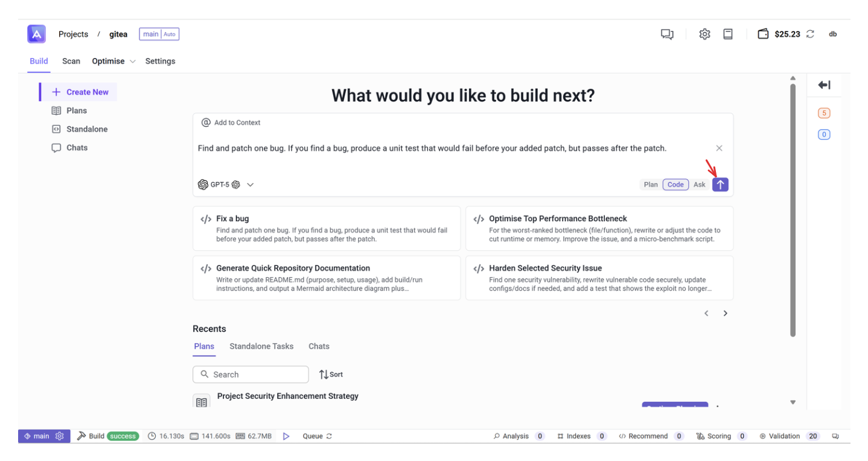
Task: Click the play icon in status bar
Action: (287, 436)
